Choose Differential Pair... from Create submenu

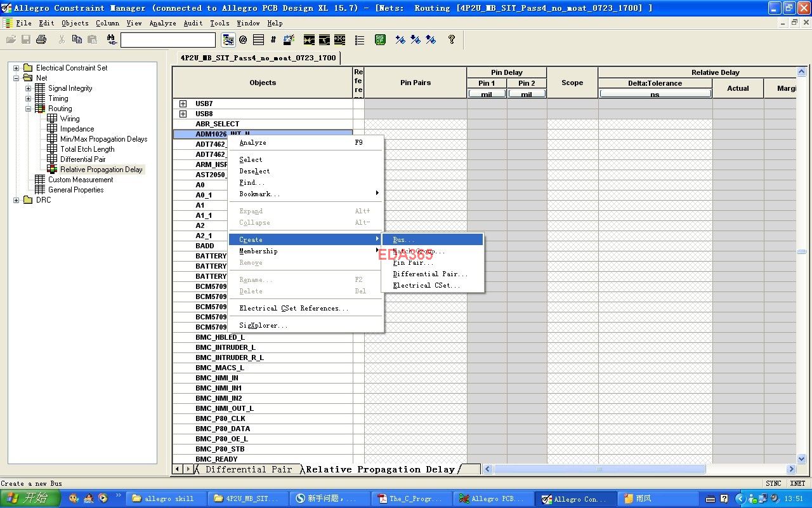pos(433,274)
